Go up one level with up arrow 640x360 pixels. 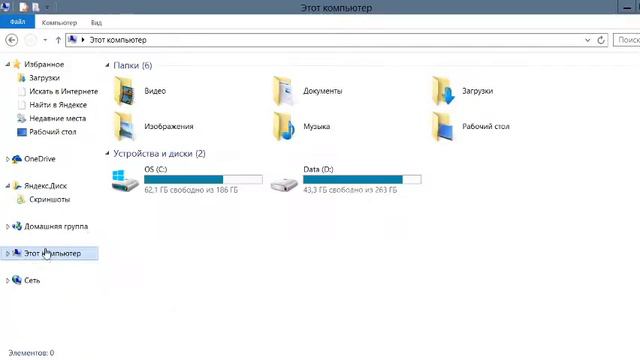[x=58, y=40]
